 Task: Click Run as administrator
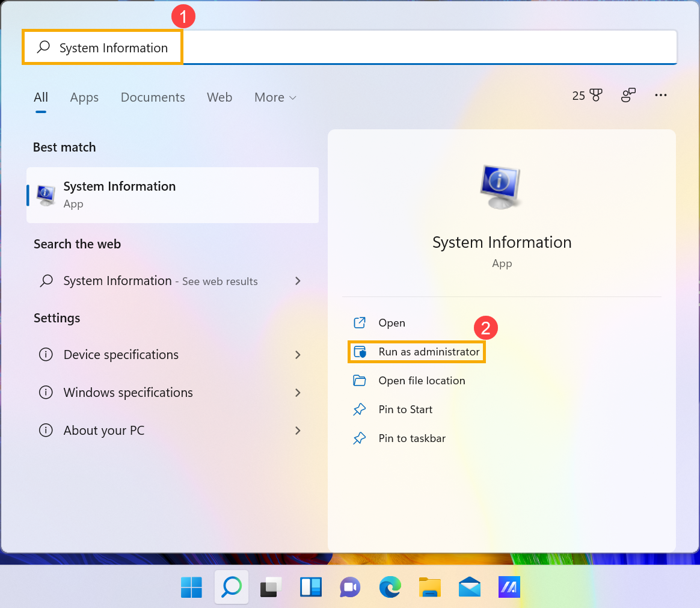click(x=417, y=352)
